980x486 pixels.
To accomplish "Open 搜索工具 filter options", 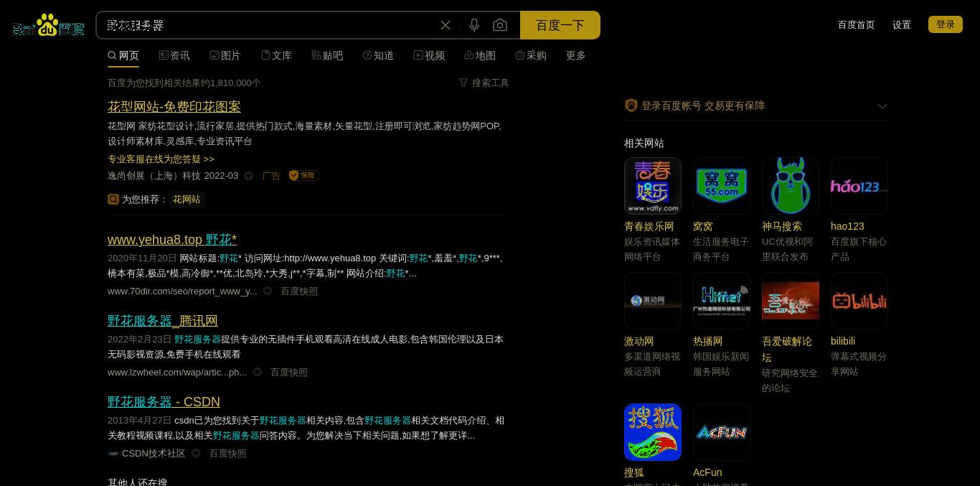I will 484,83.
